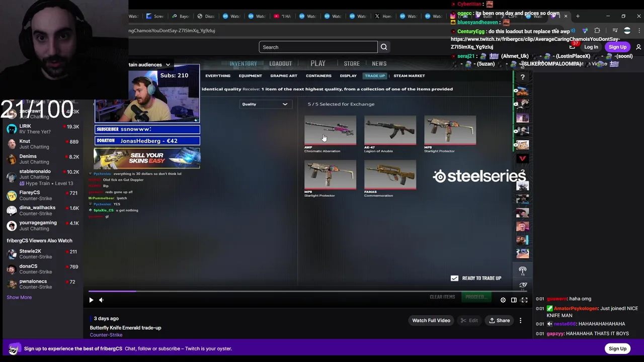Open a new browser tab with plus
Viewport: 644px width, 362px height.
(578, 16)
